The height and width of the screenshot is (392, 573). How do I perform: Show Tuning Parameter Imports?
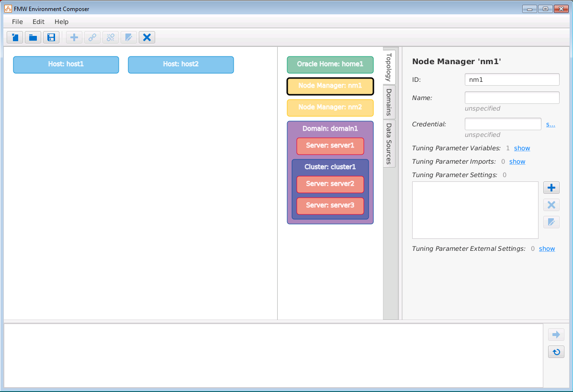[x=517, y=161]
